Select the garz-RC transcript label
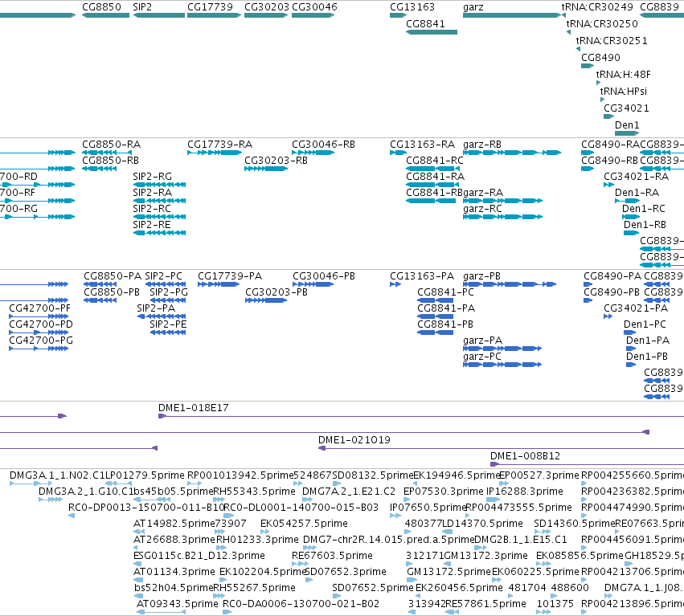Screen dimensions: 684x616 (482, 208)
